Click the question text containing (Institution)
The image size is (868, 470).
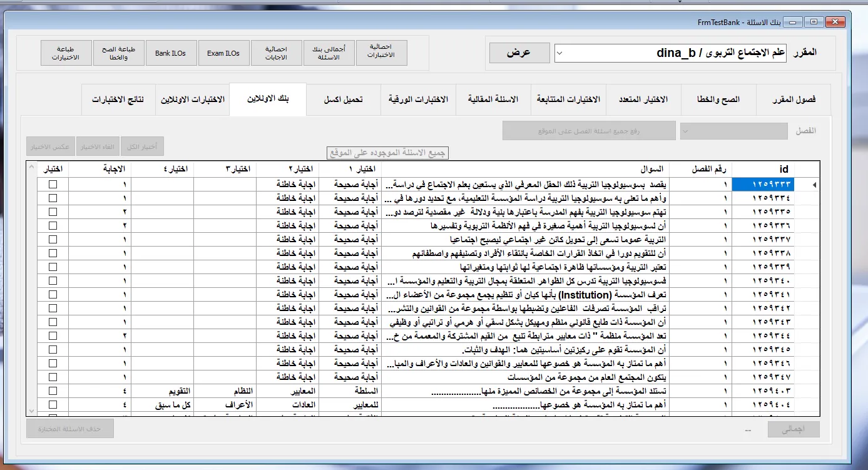[x=525, y=295]
